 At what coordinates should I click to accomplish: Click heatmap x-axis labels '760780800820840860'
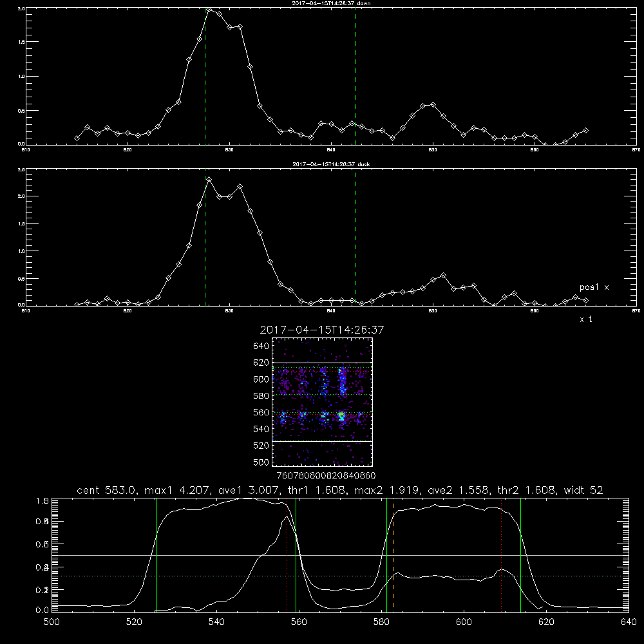pos(327,476)
